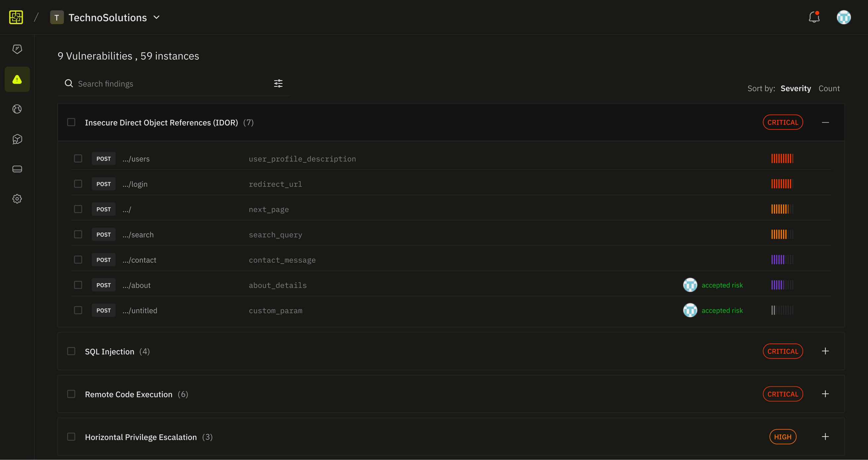Image resolution: width=868 pixels, height=460 pixels.
Task: Collapse the IDOR vulnerability group
Action: click(x=825, y=122)
